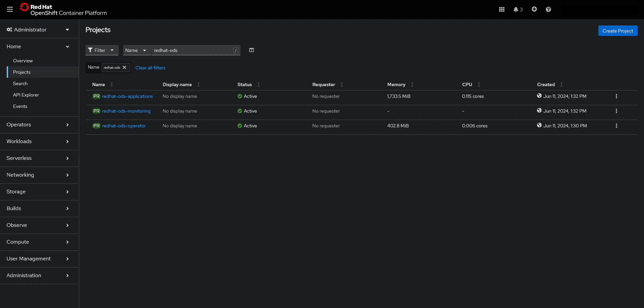Click No requester for redhat-ods-operator
644x308 pixels.
point(326,126)
